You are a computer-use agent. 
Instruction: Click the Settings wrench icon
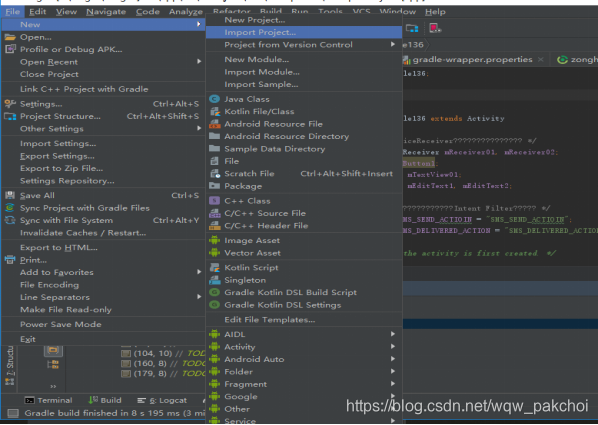(x=10, y=104)
